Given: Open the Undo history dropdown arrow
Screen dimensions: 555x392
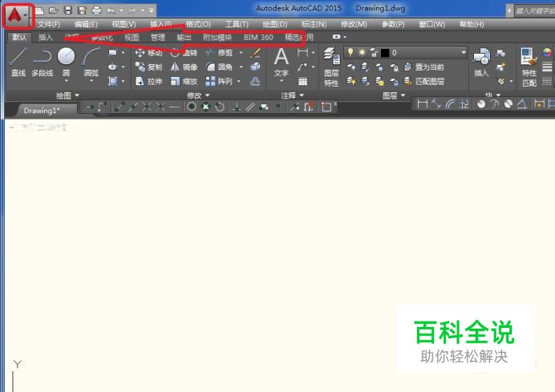Looking at the screenshot, I should click(121, 10).
